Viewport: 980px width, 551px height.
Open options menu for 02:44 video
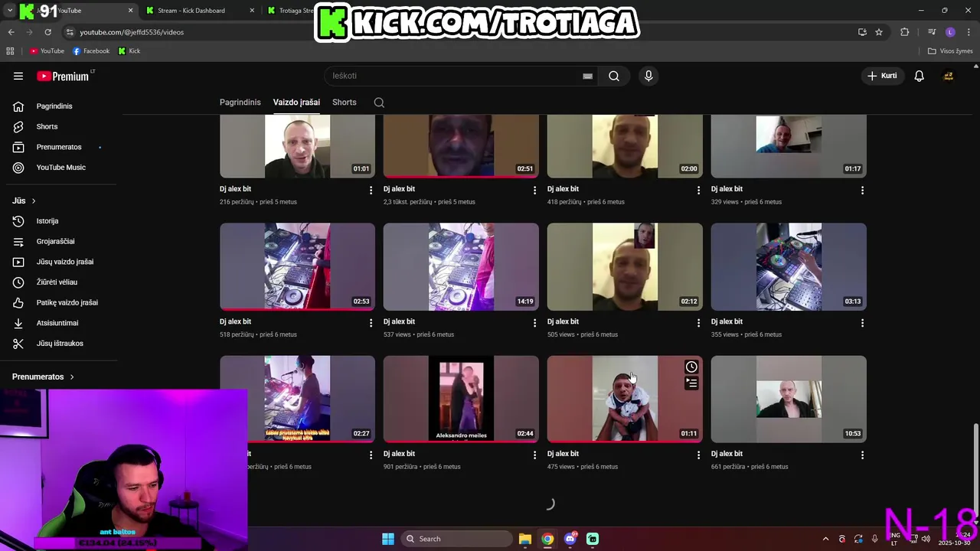534,455
